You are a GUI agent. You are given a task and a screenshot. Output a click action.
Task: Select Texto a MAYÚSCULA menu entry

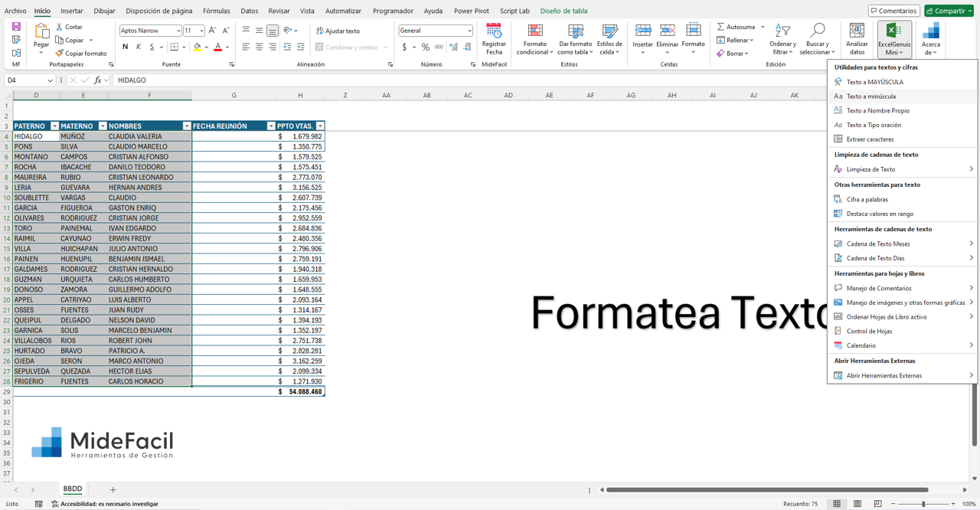902,82
